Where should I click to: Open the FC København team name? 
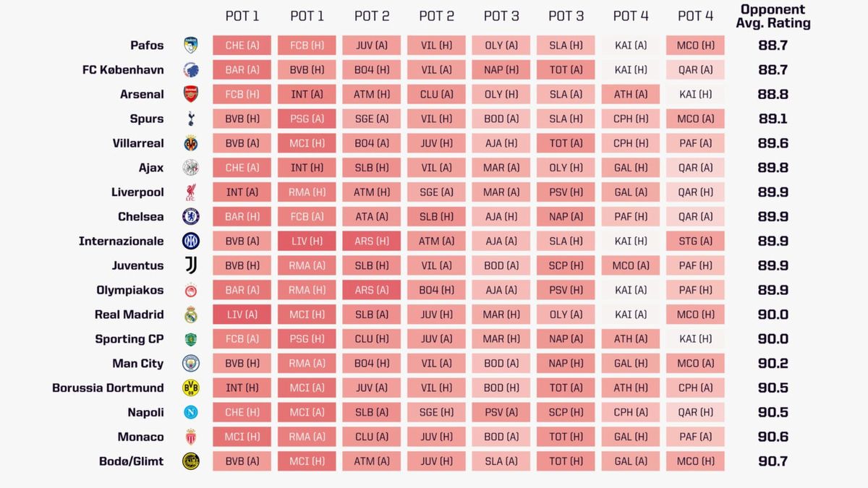pyautogui.click(x=123, y=70)
